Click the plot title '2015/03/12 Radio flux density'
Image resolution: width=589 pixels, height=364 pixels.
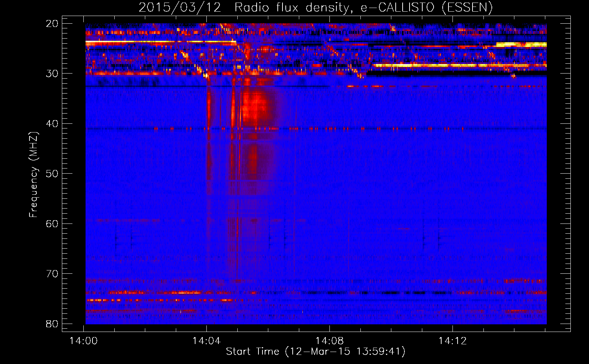(x=316, y=7)
